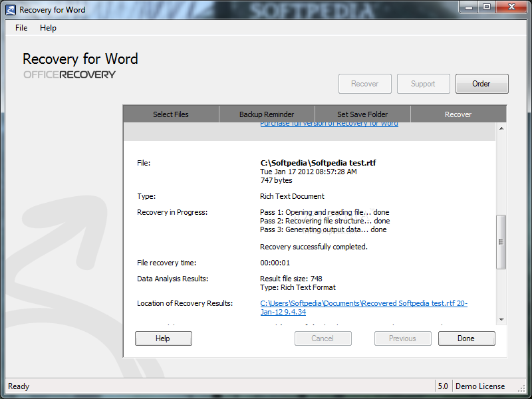Click the window resize grip in status bar

(x=521, y=388)
